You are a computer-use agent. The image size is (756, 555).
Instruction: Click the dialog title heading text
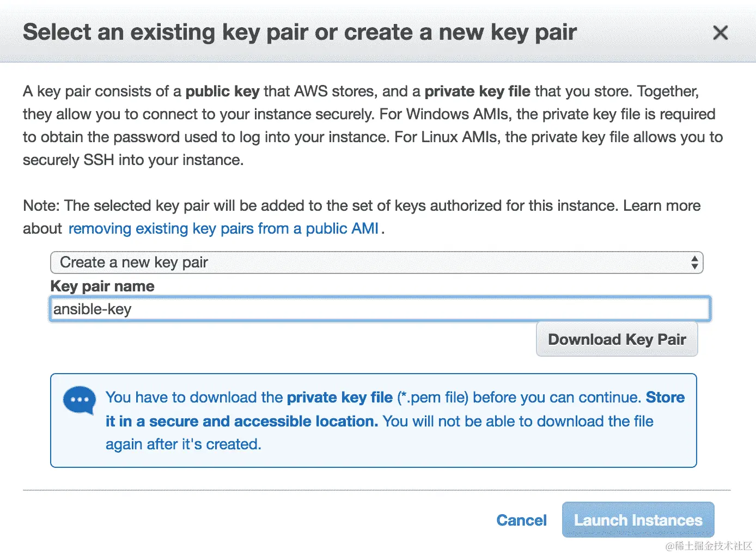(300, 33)
